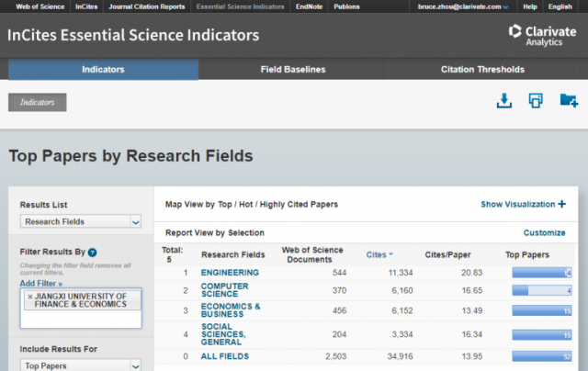Open the Results List Research Fields dropdown
This screenshot has width=588, height=371.
81,221
